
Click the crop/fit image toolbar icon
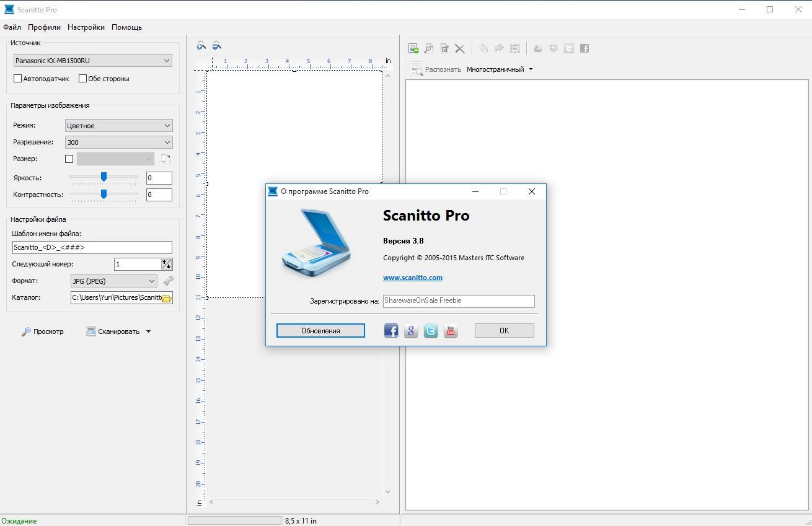point(514,48)
